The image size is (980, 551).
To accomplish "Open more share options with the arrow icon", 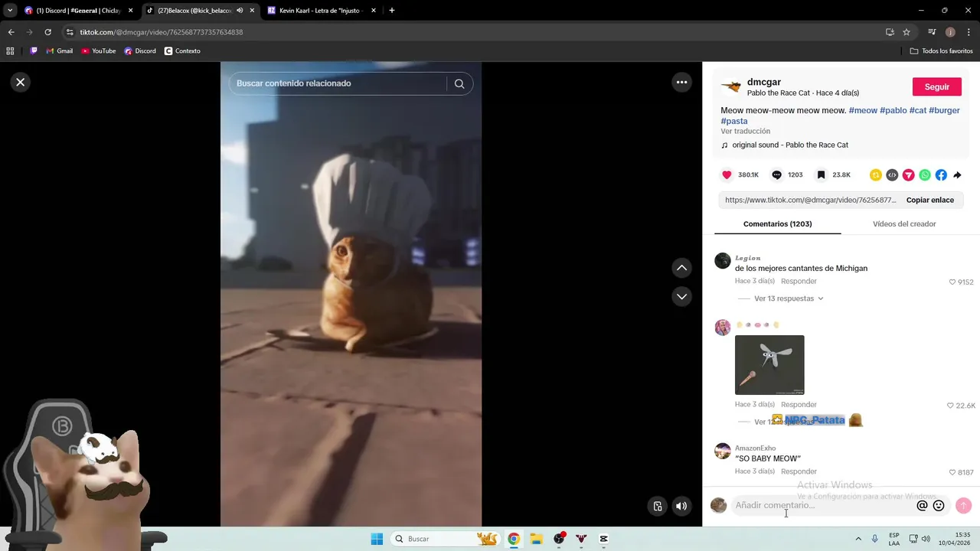I will coord(957,174).
